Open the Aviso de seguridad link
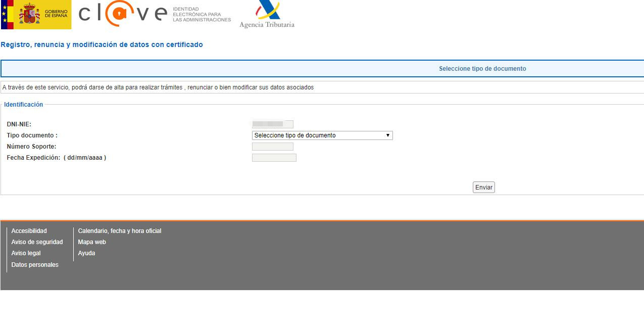Screen dimensions: 644x328 (x=37, y=242)
